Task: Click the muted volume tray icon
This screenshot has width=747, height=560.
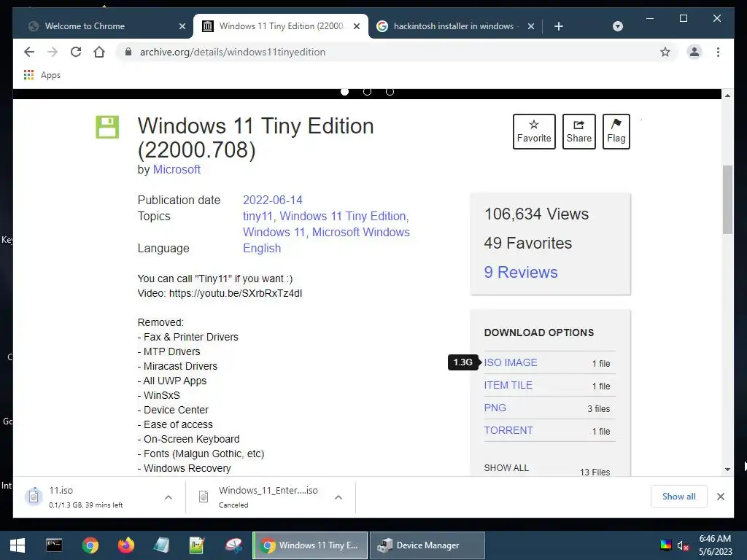Action: [x=683, y=545]
